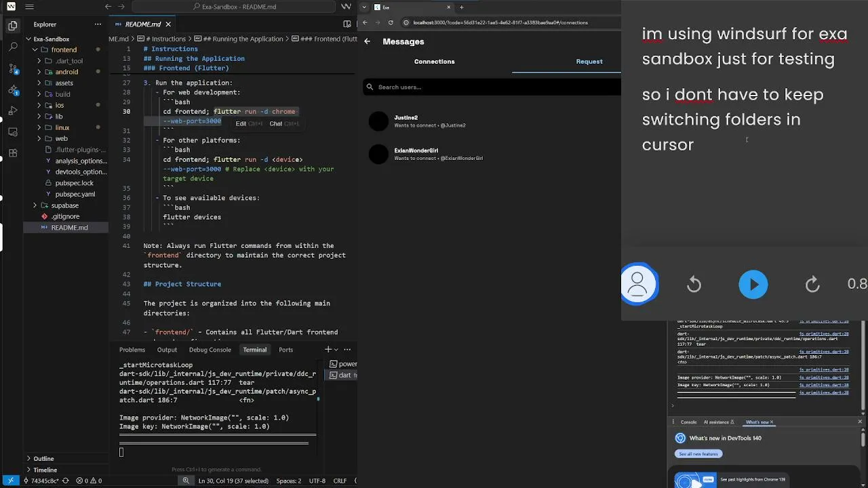Open new terminal launch profile dropdown

[337, 350]
